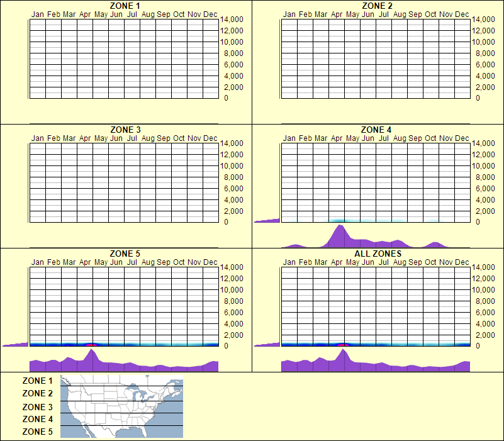The height and width of the screenshot is (441, 504).
Task: Click the ZONE 1 chart title
Action: tap(125, 6)
